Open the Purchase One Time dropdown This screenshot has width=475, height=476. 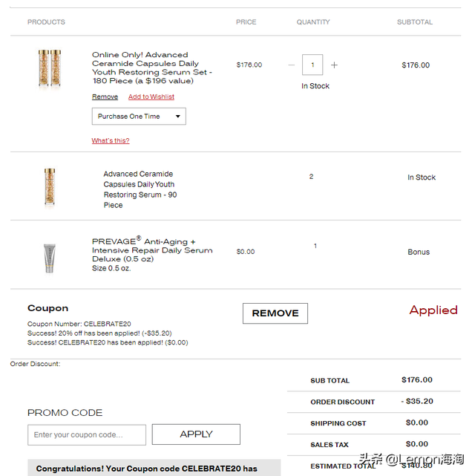(x=139, y=117)
